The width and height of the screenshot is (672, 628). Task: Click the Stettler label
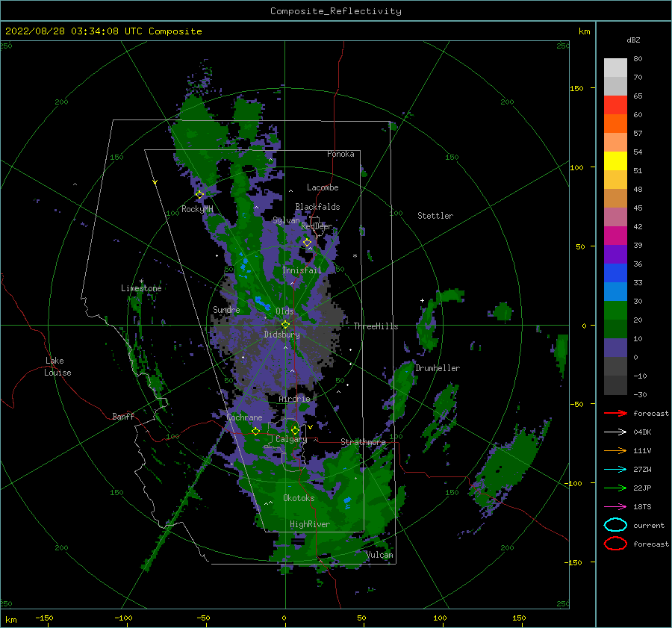[x=435, y=216]
